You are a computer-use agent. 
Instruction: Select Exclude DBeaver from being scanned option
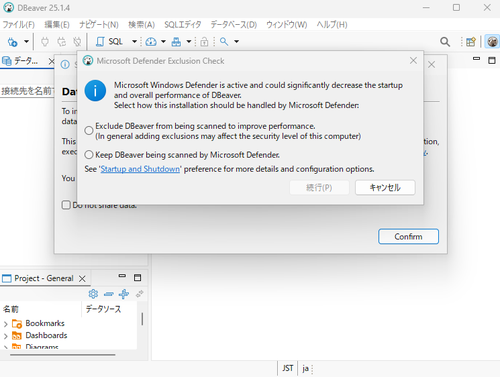point(89,131)
